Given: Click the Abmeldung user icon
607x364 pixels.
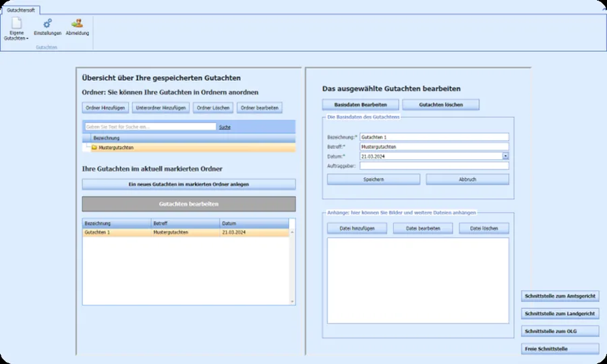Looking at the screenshot, I should (77, 23).
